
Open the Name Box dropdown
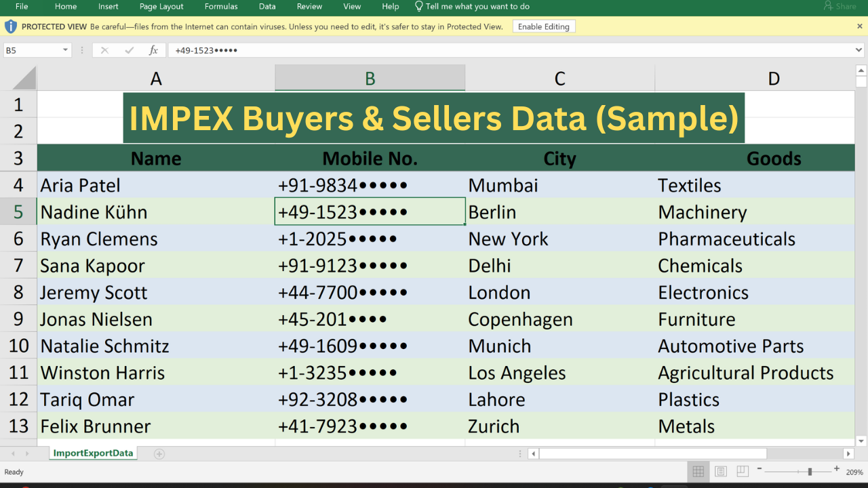66,49
